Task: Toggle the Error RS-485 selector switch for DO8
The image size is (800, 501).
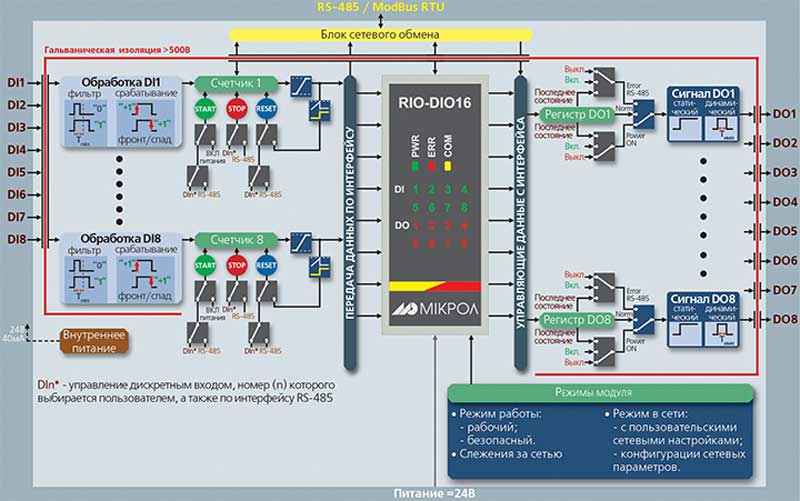Action: click(x=604, y=288)
